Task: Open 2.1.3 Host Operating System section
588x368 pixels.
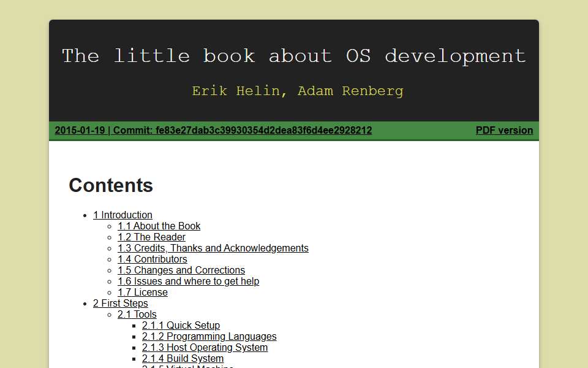Action: click(205, 347)
